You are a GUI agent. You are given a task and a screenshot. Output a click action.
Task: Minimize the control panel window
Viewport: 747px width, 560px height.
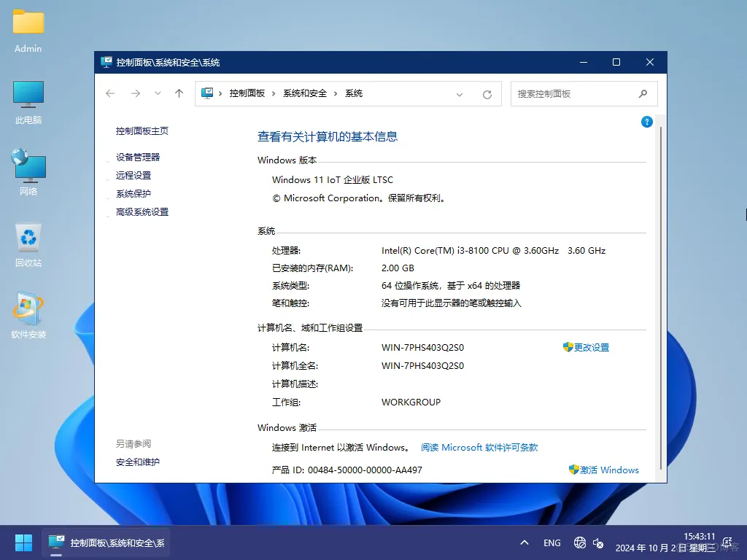tap(584, 63)
